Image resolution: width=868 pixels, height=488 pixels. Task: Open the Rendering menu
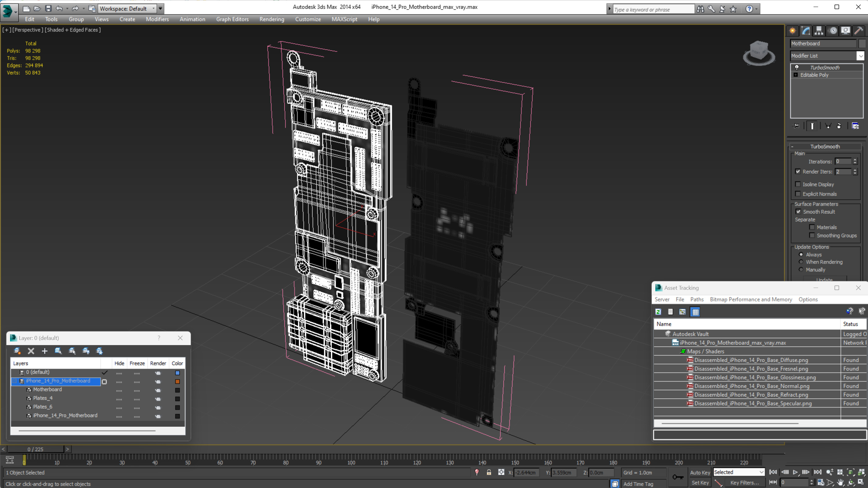coord(272,19)
